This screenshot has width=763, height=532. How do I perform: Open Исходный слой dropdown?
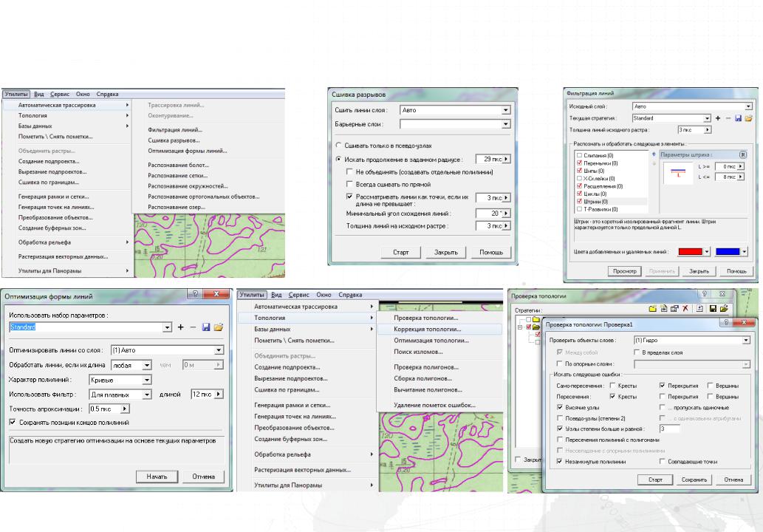coord(748,106)
